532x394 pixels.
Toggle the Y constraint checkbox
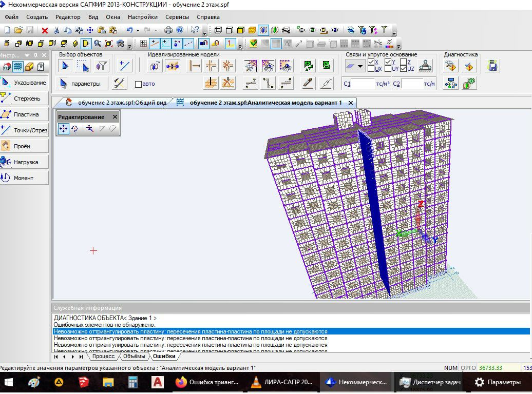[388, 62]
